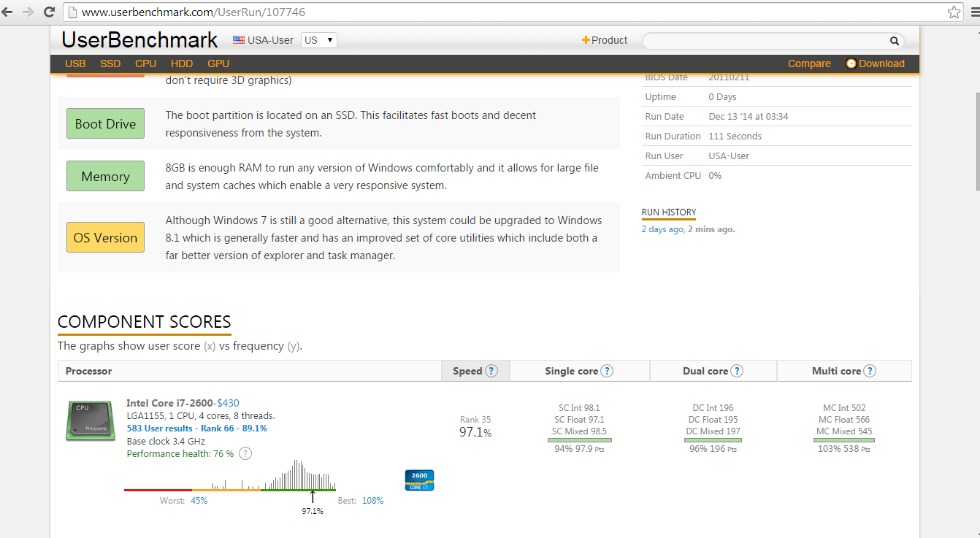Open the CPU menu item
The image size is (980, 538).
point(146,64)
